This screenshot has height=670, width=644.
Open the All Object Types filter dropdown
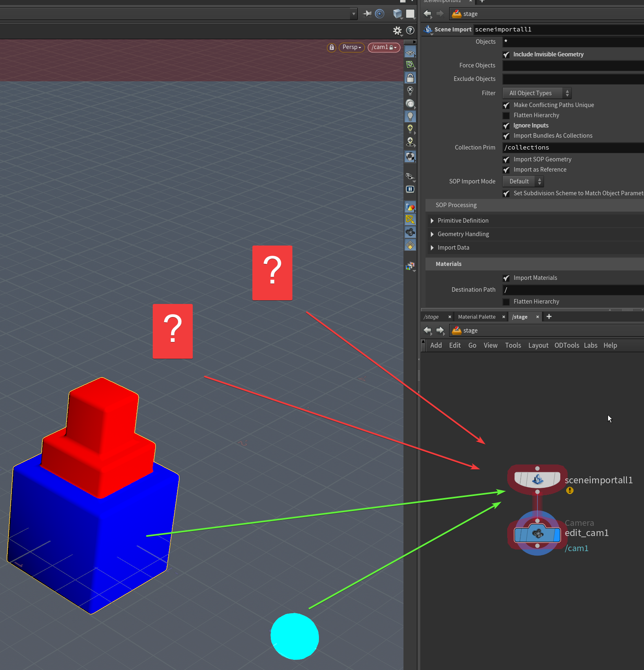point(537,93)
